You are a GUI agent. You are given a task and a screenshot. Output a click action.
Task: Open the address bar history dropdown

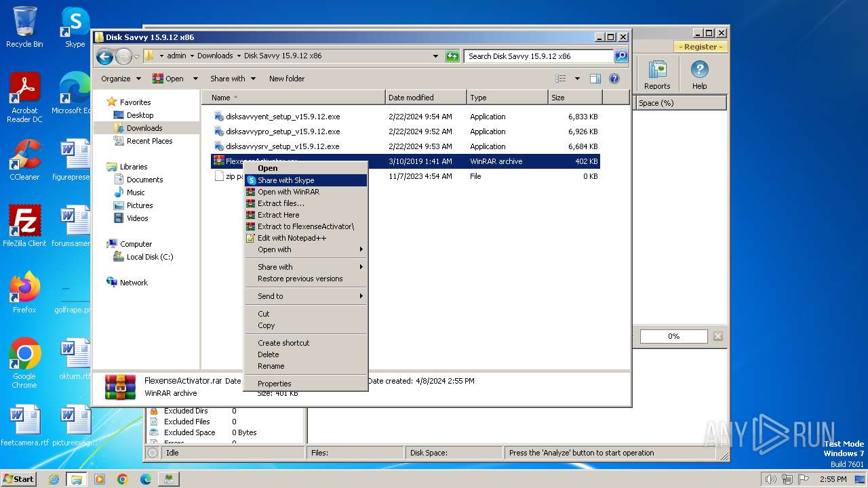point(435,56)
